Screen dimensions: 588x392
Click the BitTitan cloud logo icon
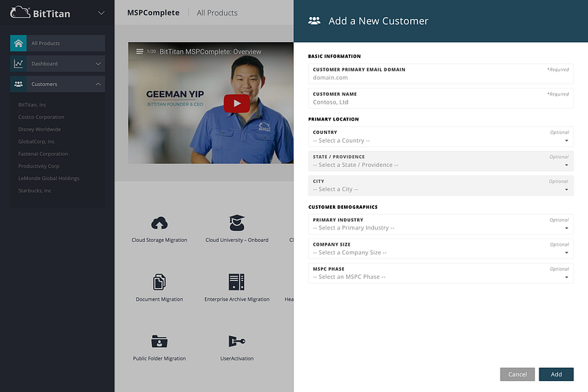21,12
